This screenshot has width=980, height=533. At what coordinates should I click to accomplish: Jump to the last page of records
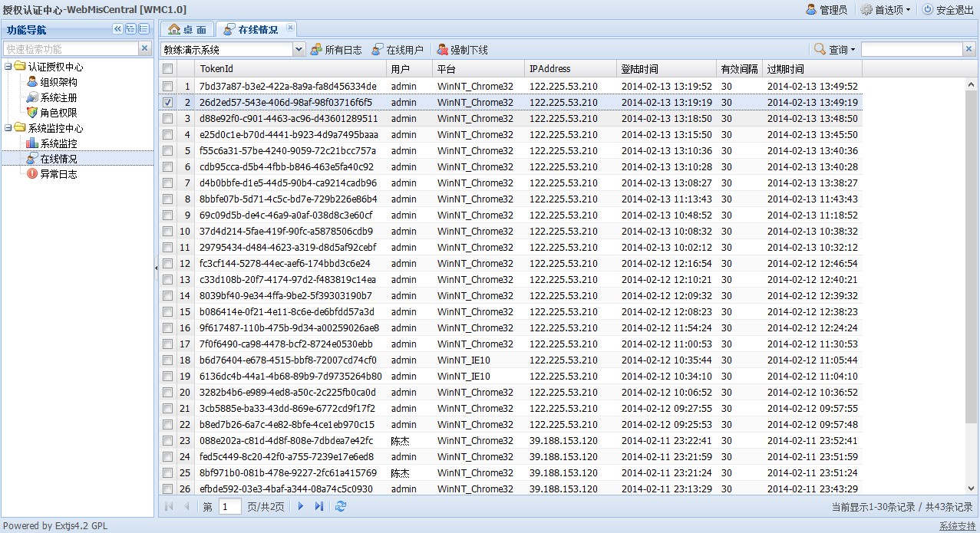pyautogui.click(x=319, y=506)
